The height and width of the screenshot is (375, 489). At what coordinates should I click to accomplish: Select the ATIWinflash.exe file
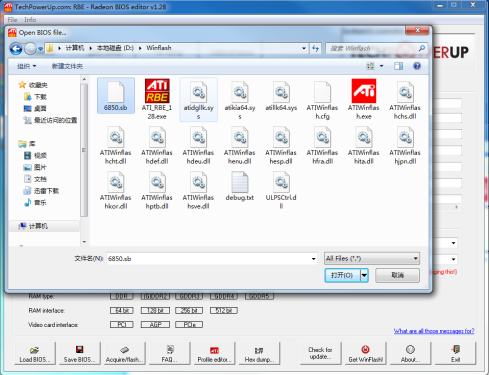[x=364, y=99]
